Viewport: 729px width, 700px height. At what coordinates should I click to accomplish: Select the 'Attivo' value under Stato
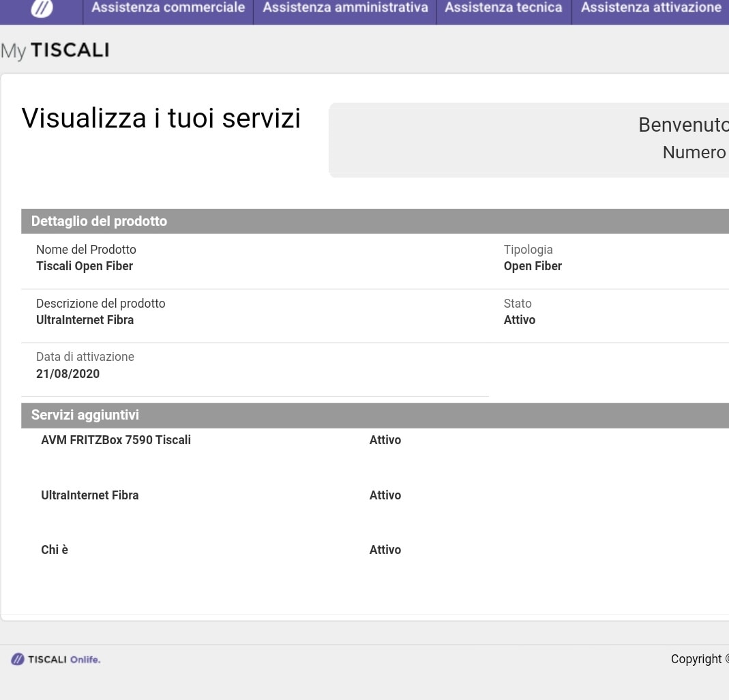(x=520, y=320)
